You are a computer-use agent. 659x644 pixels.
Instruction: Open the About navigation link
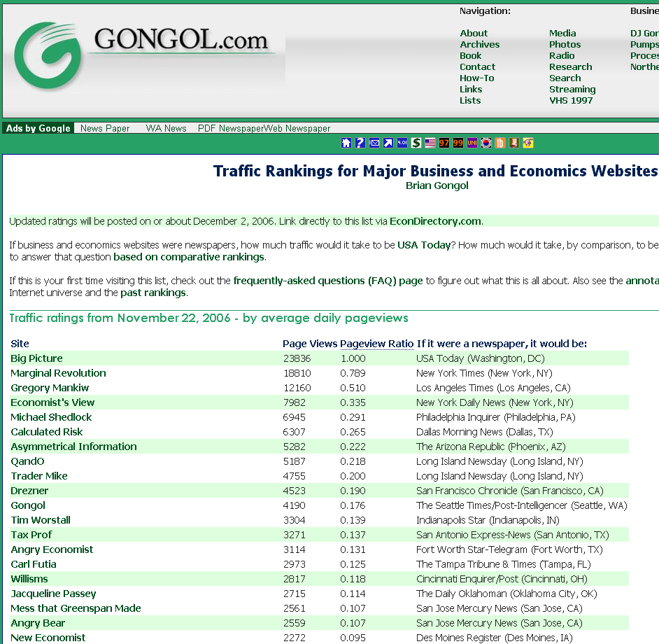coord(474,33)
